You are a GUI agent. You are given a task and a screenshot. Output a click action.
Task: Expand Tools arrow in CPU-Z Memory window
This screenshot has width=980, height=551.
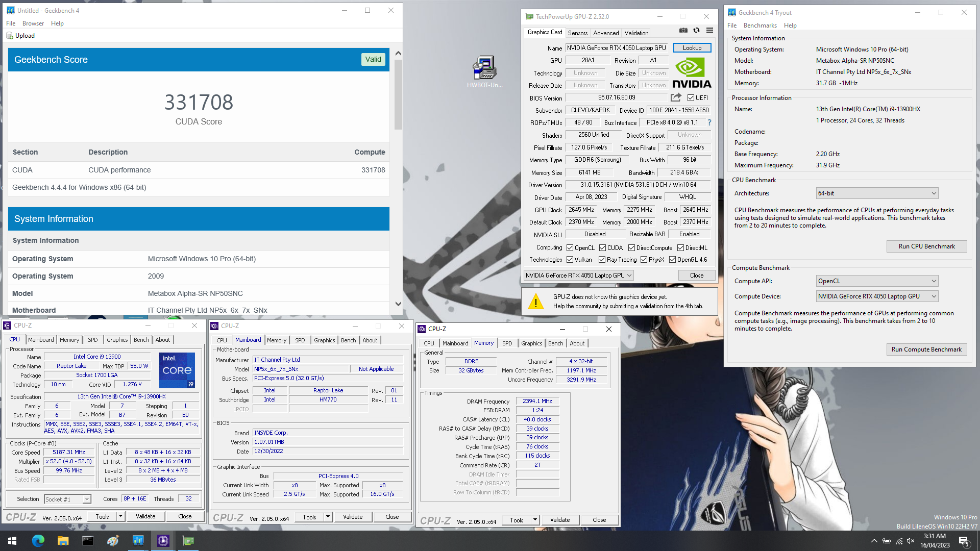coord(535,520)
